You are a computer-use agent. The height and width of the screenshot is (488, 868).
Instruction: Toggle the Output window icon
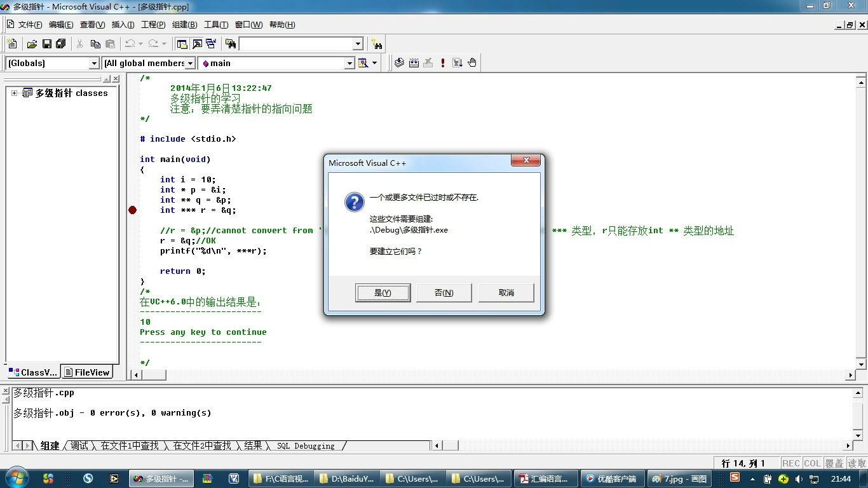(197, 44)
